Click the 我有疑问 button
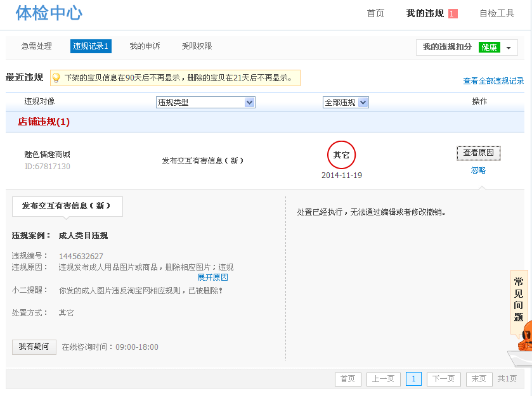The width and height of the screenshot is (532, 396). click(34, 347)
